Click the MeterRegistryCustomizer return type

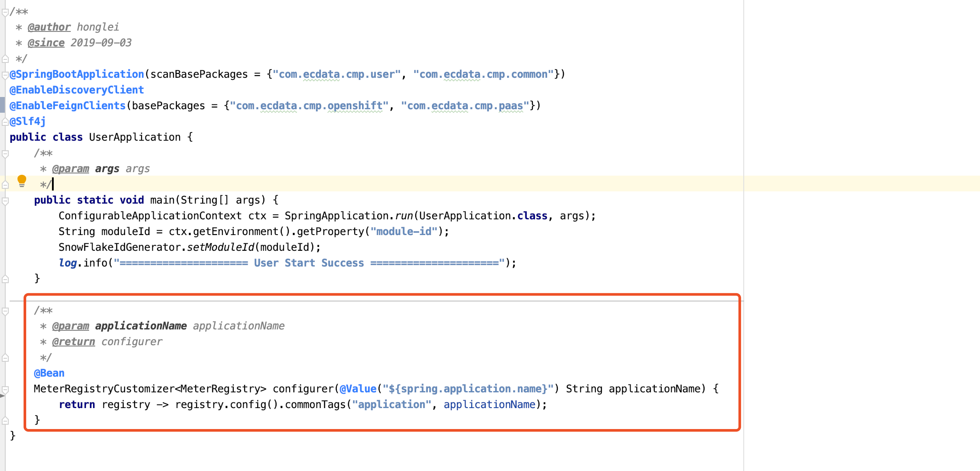point(104,389)
